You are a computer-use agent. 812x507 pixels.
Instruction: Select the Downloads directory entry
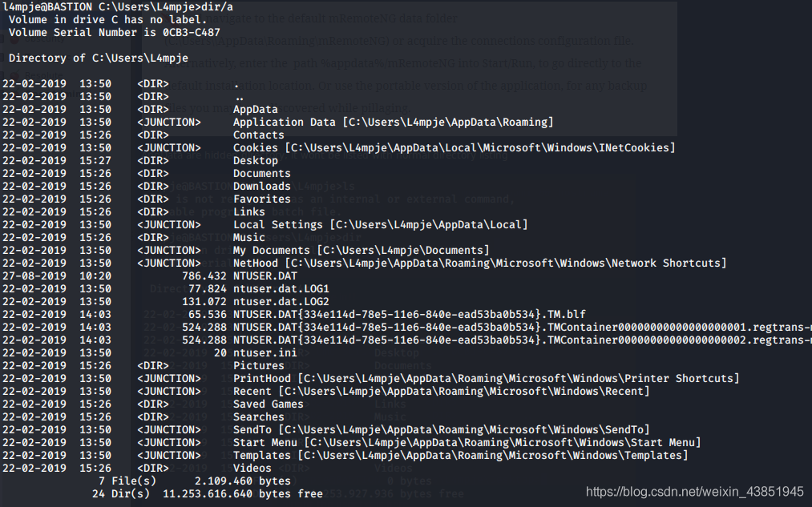261,187
